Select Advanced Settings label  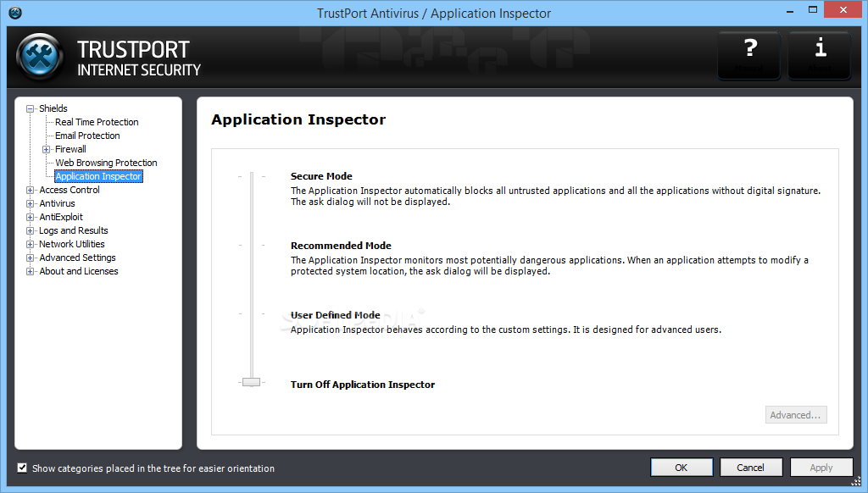(77, 258)
